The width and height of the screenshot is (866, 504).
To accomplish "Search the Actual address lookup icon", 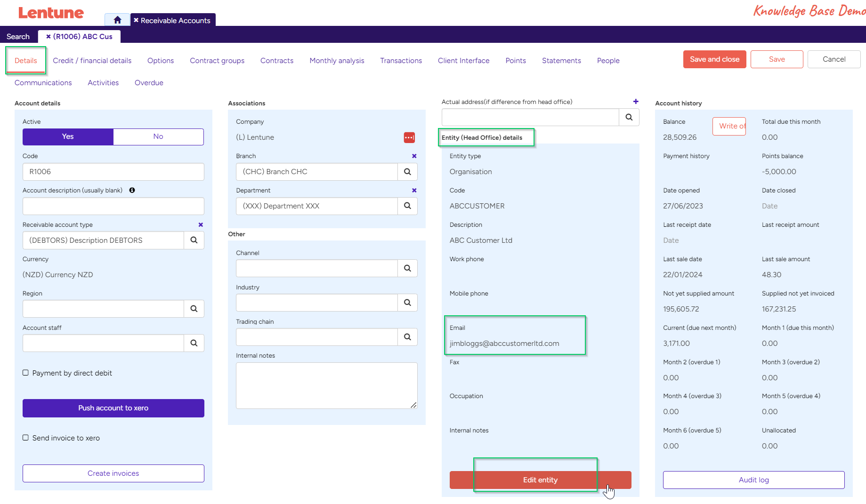I will click(x=629, y=117).
